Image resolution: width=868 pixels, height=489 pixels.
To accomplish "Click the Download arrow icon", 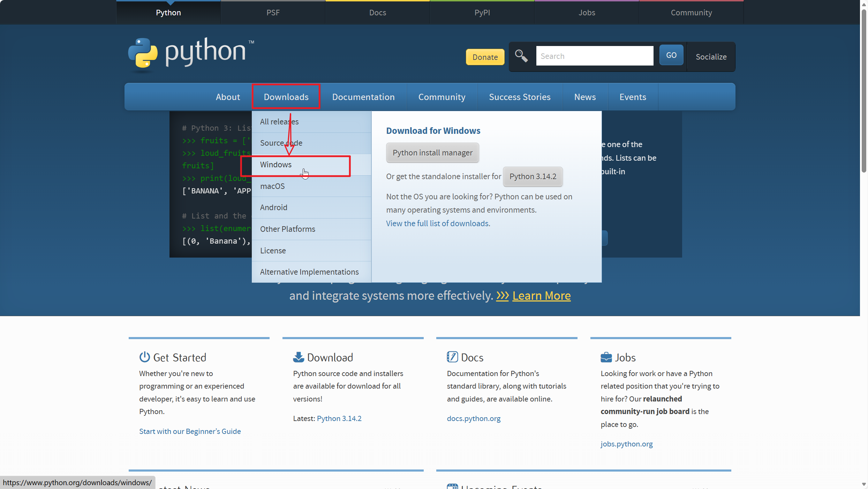I will pyautogui.click(x=298, y=357).
